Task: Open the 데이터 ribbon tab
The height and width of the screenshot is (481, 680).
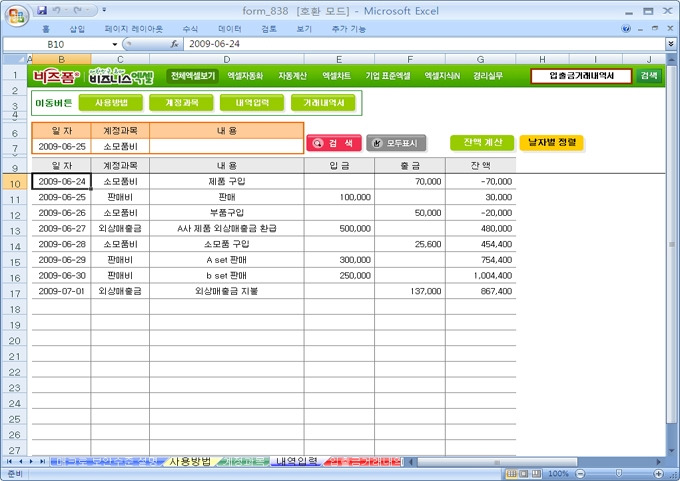Action: coord(229,29)
